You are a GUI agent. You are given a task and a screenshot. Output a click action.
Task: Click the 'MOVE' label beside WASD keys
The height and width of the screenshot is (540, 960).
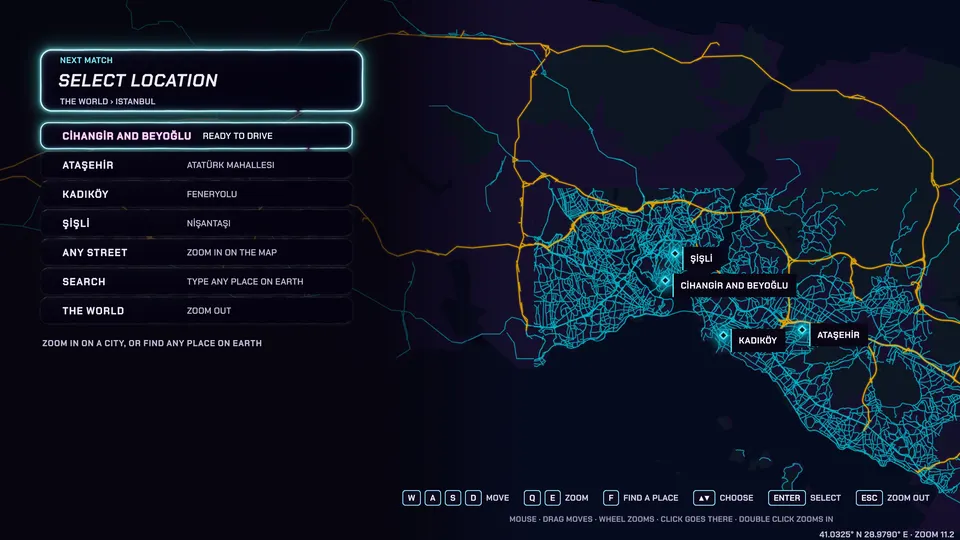pos(497,498)
